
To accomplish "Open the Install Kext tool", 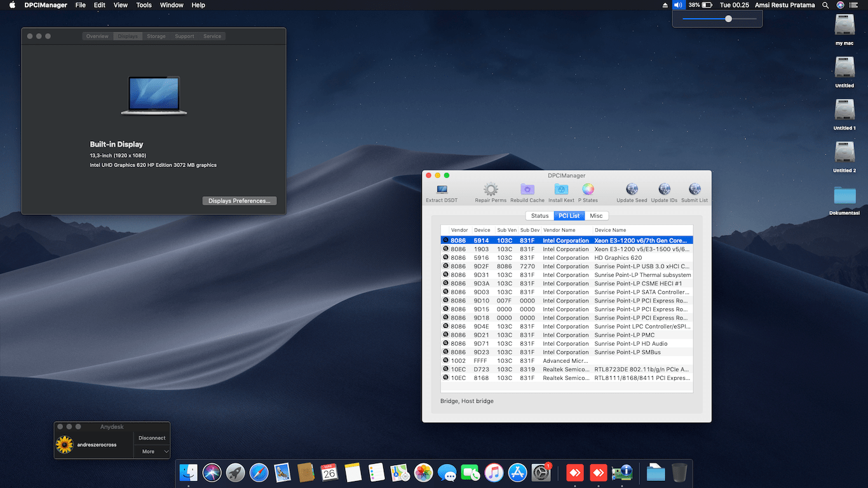I will click(561, 190).
